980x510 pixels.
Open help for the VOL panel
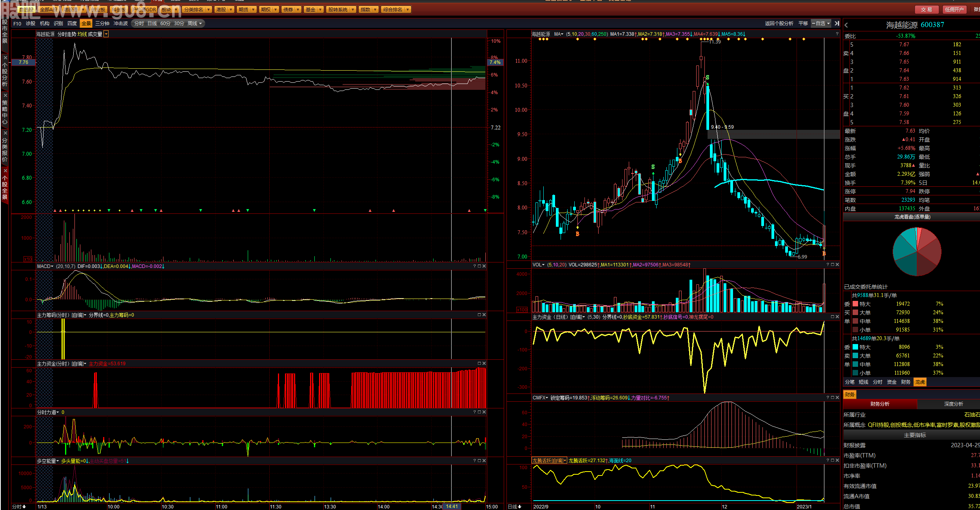pyautogui.click(x=828, y=264)
